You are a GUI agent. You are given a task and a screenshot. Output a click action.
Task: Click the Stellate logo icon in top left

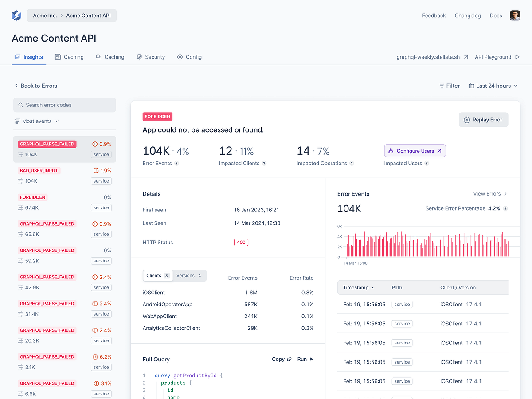[16, 15]
